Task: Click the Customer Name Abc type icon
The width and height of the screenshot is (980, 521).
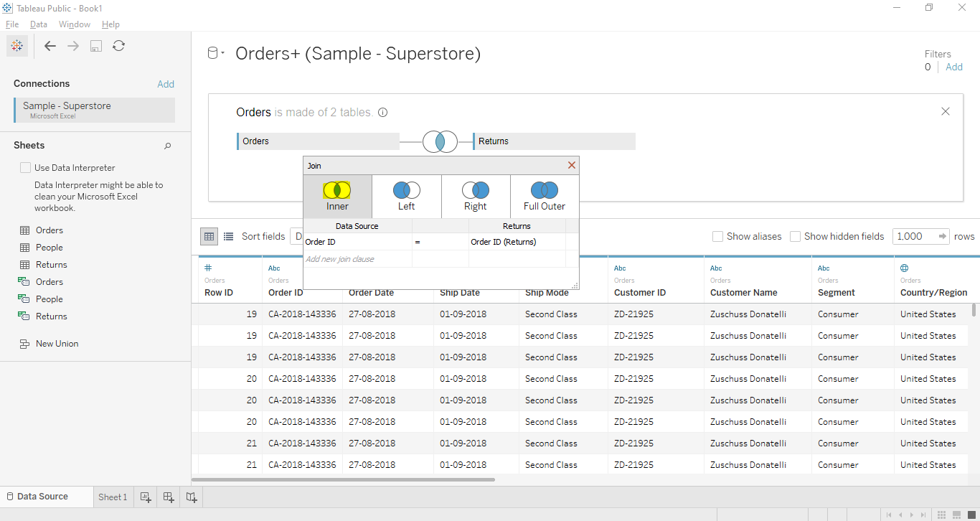Action: pyautogui.click(x=716, y=268)
